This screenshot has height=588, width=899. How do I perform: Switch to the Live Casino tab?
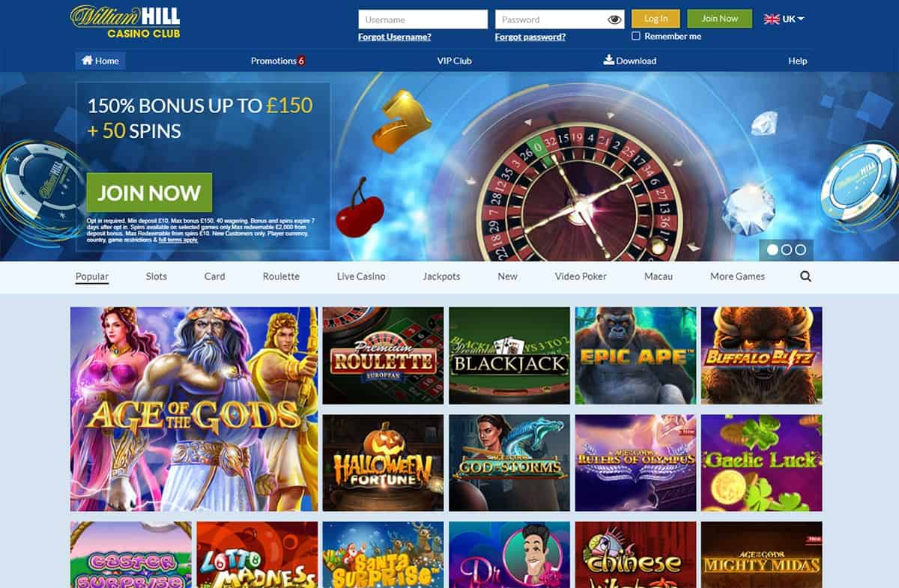[x=361, y=276]
